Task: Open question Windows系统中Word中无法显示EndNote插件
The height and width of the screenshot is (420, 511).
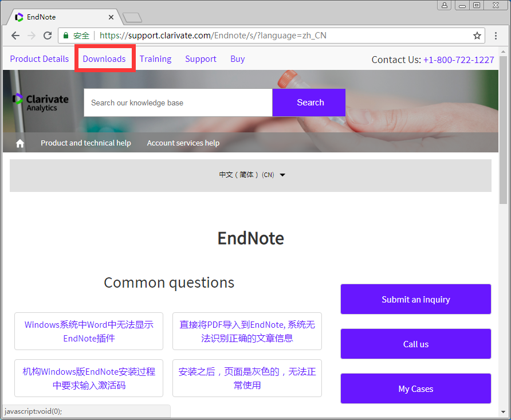Action: click(89, 331)
